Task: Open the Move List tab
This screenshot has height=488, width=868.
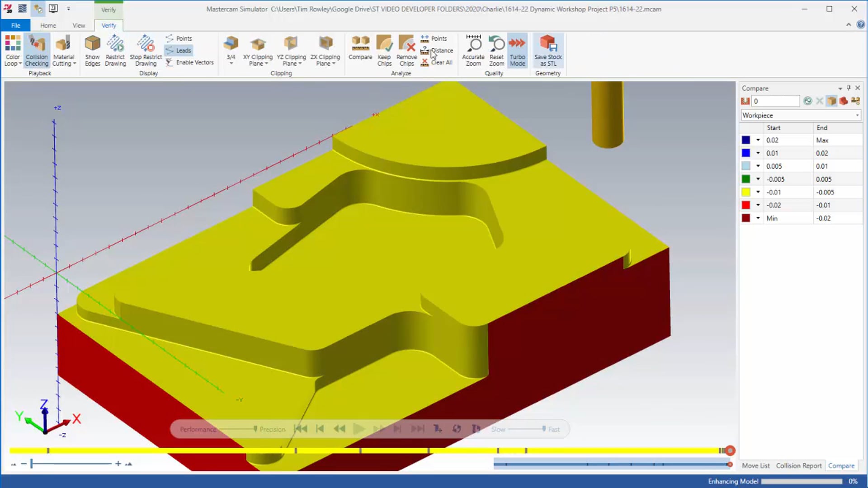Action: (755, 465)
